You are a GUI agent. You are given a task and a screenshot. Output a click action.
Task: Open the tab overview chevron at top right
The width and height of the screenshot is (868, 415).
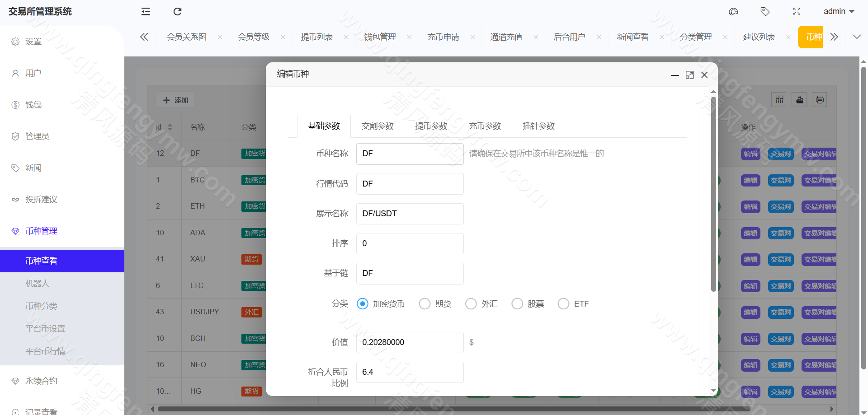pos(857,37)
